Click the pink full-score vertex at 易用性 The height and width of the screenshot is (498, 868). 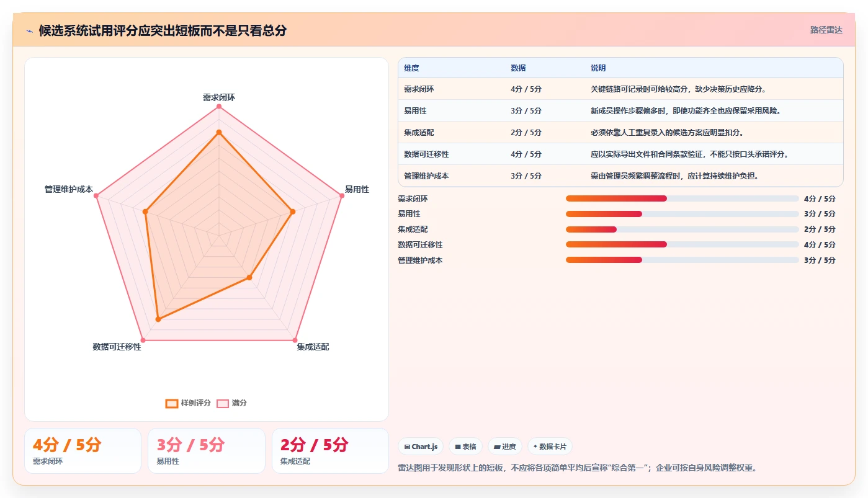tap(342, 196)
